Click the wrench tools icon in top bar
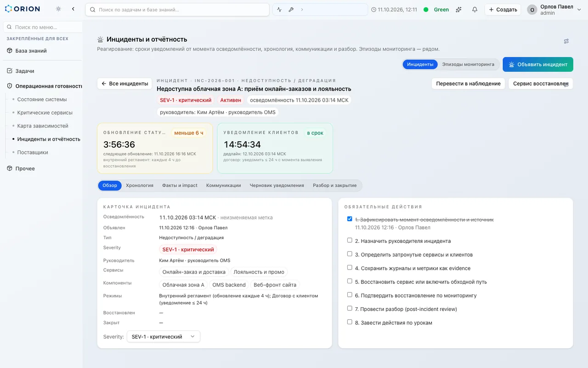The width and height of the screenshot is (588, 368). point(291,10)
